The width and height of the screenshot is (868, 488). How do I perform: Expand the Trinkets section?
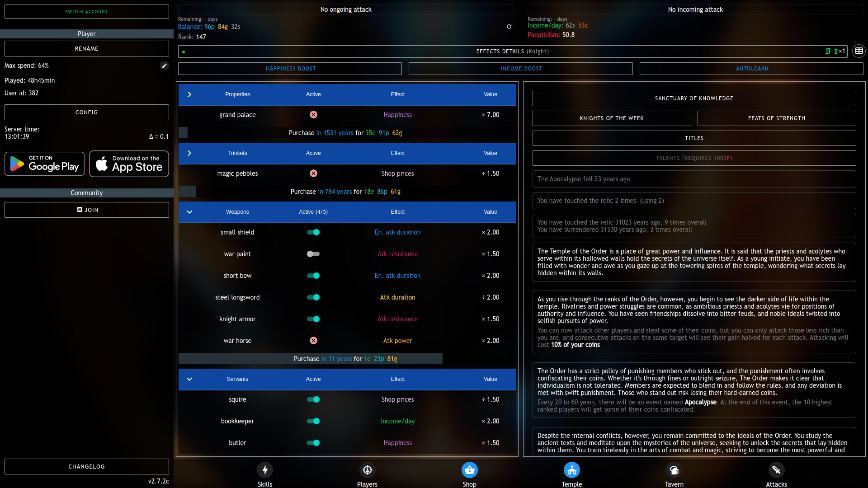[189, 153]
